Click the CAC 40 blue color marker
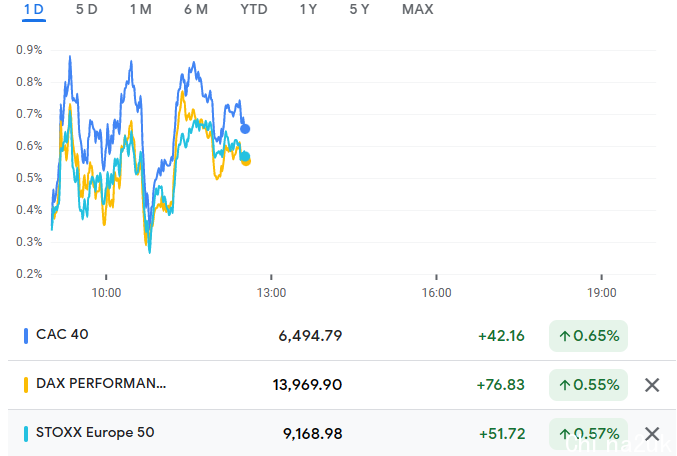677x456 pixels. tap(25, 336)
